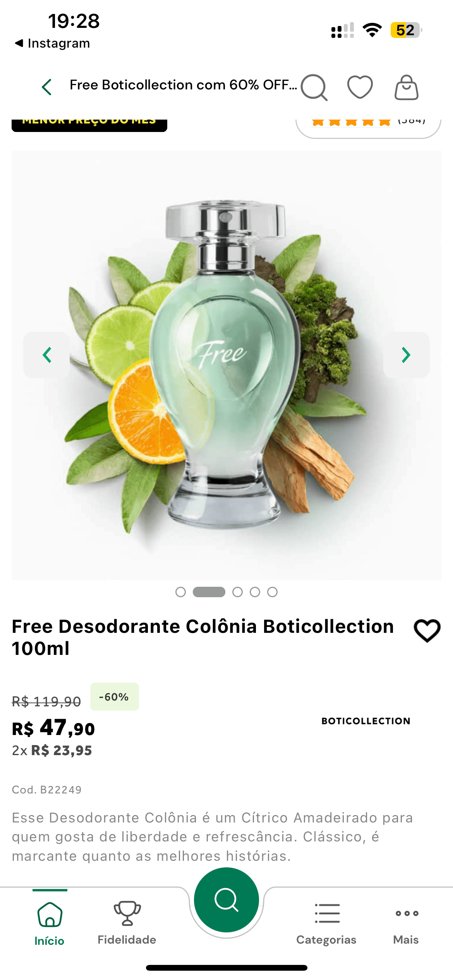Open the shopping bag cart icon

click(x=406, y=87)
